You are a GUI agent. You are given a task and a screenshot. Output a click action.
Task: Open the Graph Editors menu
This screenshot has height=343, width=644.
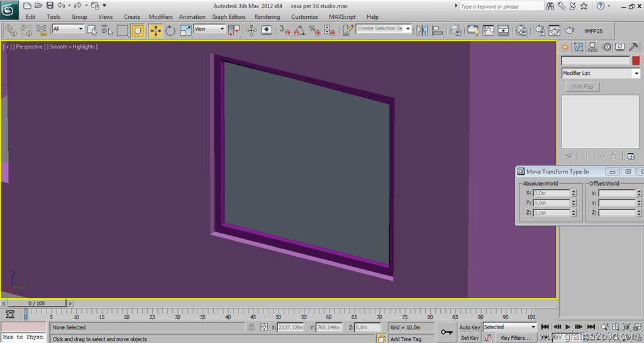point(228,17)
